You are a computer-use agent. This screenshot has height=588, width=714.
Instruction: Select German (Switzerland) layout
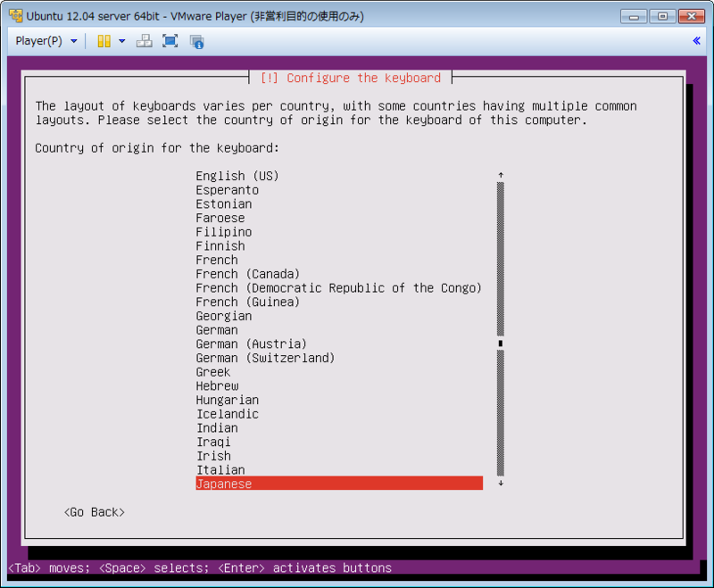pyautogui.click(x=265, y=358)
